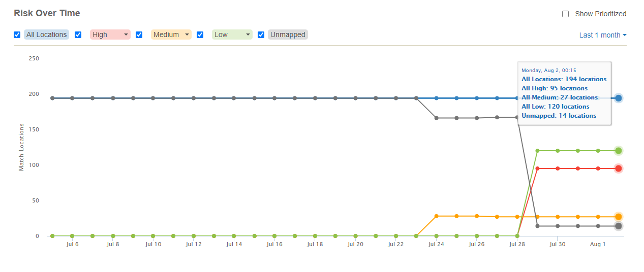Click the Risk Over Time heading
This screenshot has width=644, height=272.
(47, 13)
